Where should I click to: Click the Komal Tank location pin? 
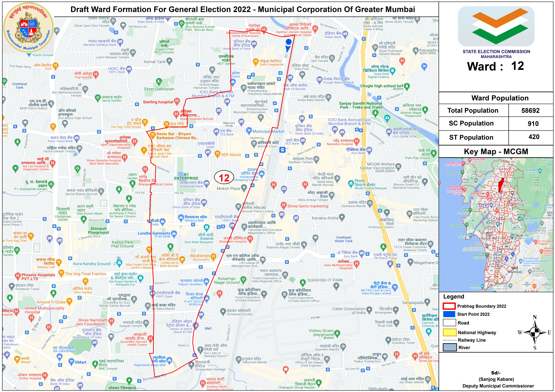(169, 61)
